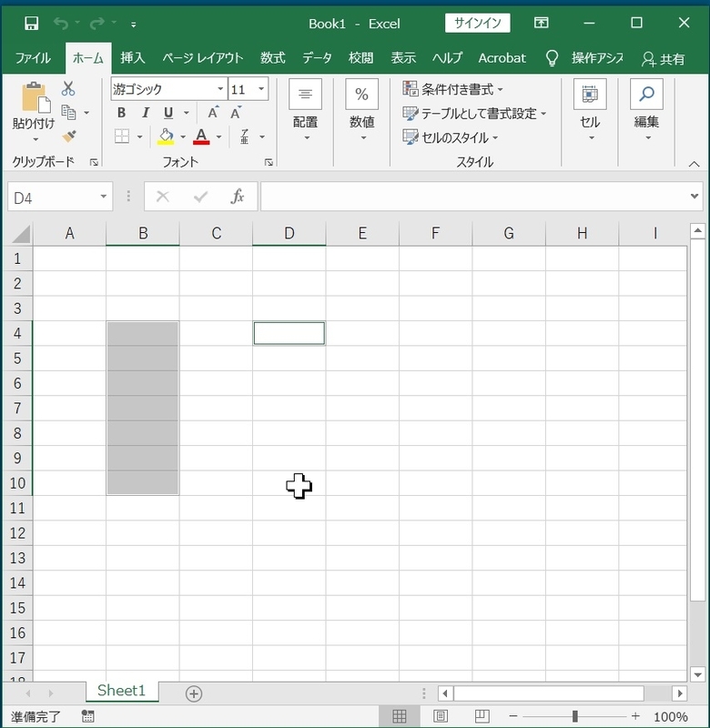Image resolution: width=710 pixels, height=728 pixels.
Task: Open the 編集 editing group
Action: (646, 110)
